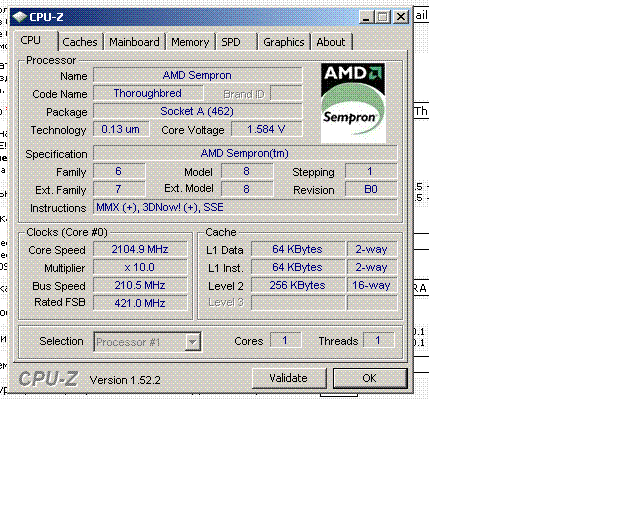640x512 pixels.
Task: Switch to the Memory tab
Action: tap(190, 42)
